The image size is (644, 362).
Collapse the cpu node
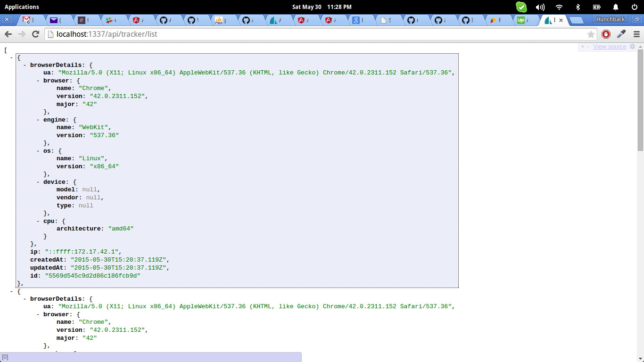[x=38, y=222]
